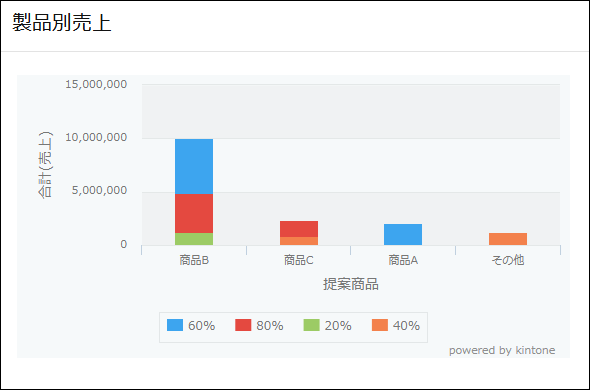Image resolution: width=590 pixels, height=390 pixels.
Task: Click the blue 60% legend swatch
Action: coord(175,325)
